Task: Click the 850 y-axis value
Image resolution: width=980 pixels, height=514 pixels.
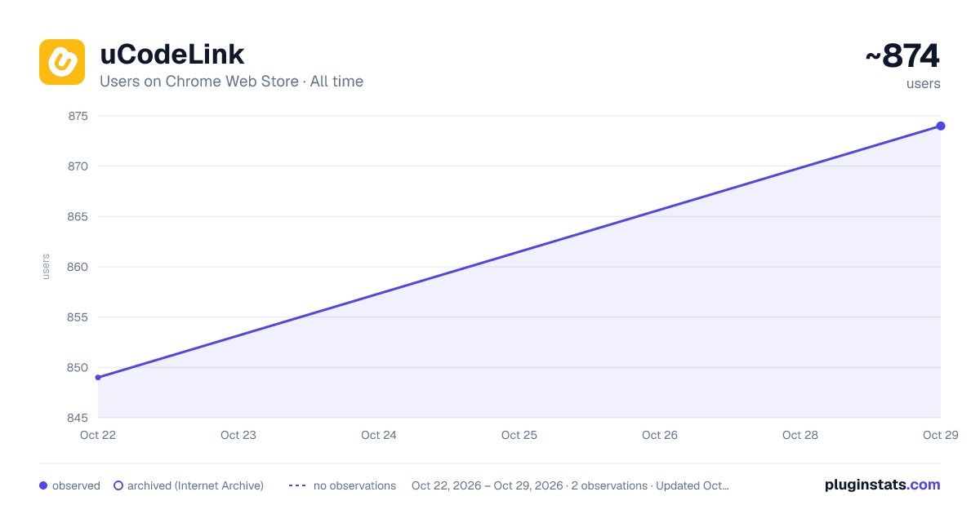Action: [78, 367]
